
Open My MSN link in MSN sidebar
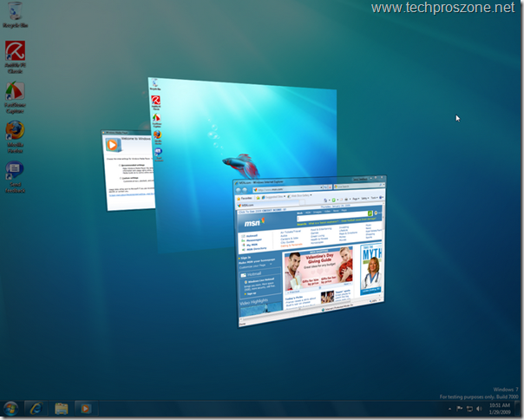252,245
